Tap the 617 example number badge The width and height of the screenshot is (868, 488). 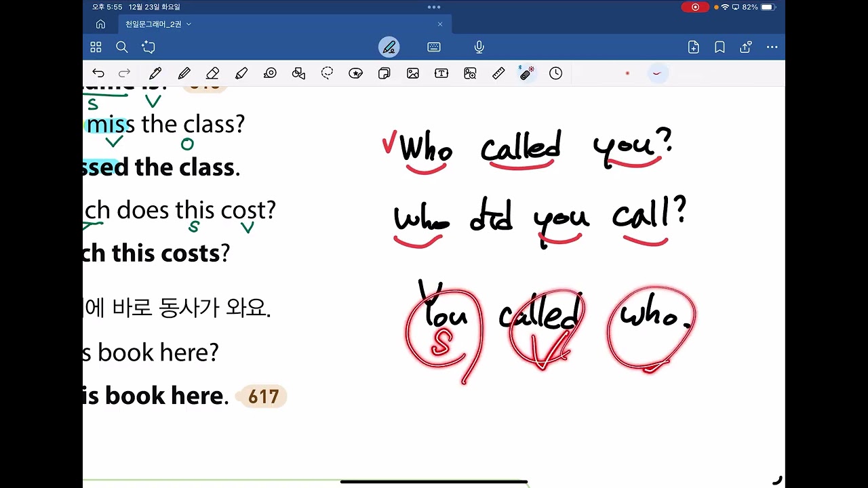tap(263, 396)
